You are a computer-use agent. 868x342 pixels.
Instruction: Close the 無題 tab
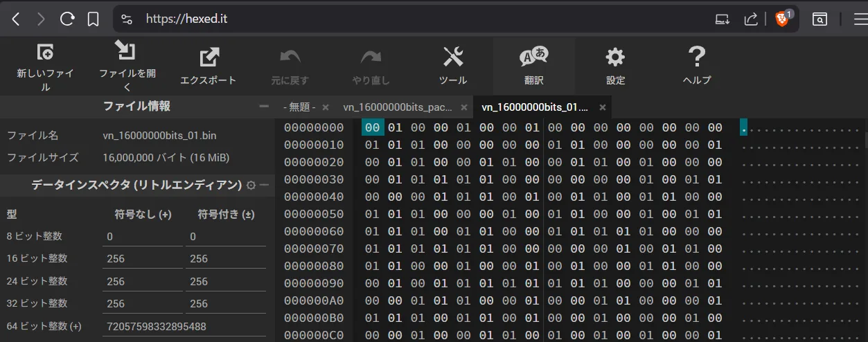coord(326,107)
